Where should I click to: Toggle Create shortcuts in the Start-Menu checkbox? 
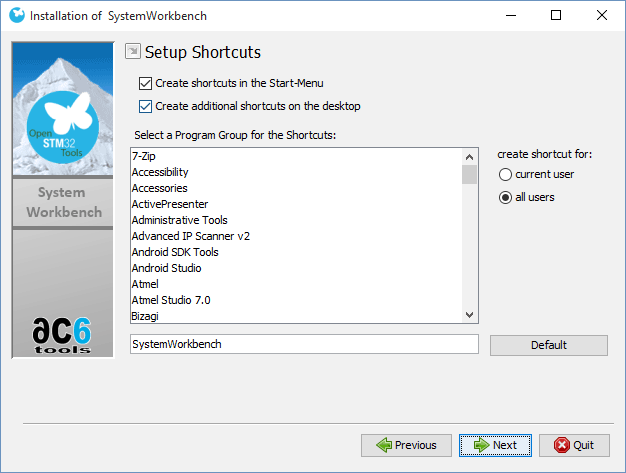pos(146,83)
